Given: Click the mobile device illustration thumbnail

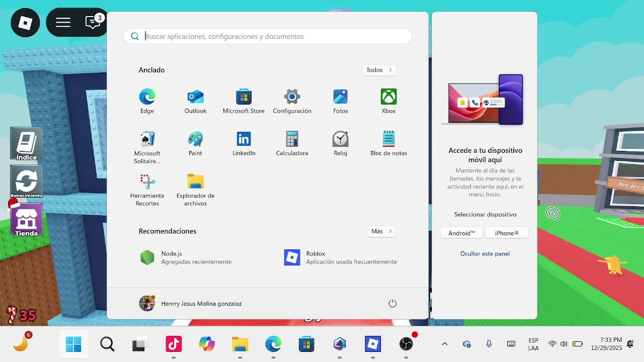Looking at the screenshot, I should tap(483, 100).
